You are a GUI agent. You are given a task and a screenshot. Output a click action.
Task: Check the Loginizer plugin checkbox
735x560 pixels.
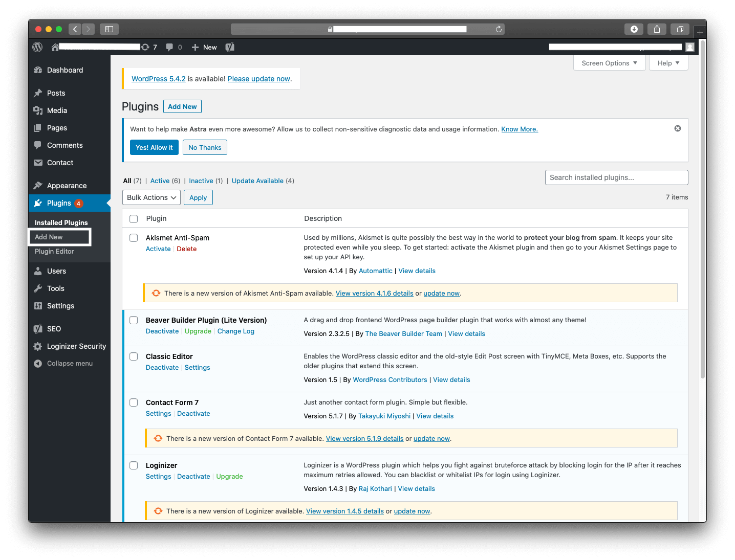(134, 465)
